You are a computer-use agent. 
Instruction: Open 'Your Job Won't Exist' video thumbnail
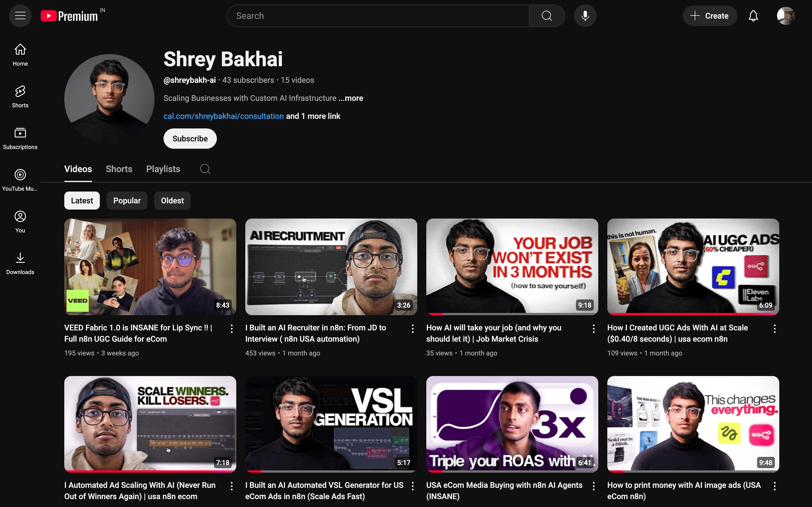click(x=512, y=266)
